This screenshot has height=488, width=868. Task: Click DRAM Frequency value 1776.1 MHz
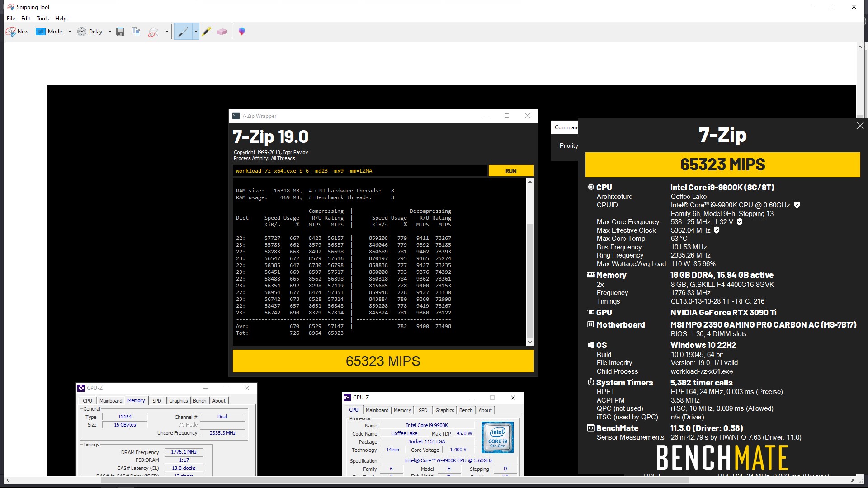[x=184, y=452]
